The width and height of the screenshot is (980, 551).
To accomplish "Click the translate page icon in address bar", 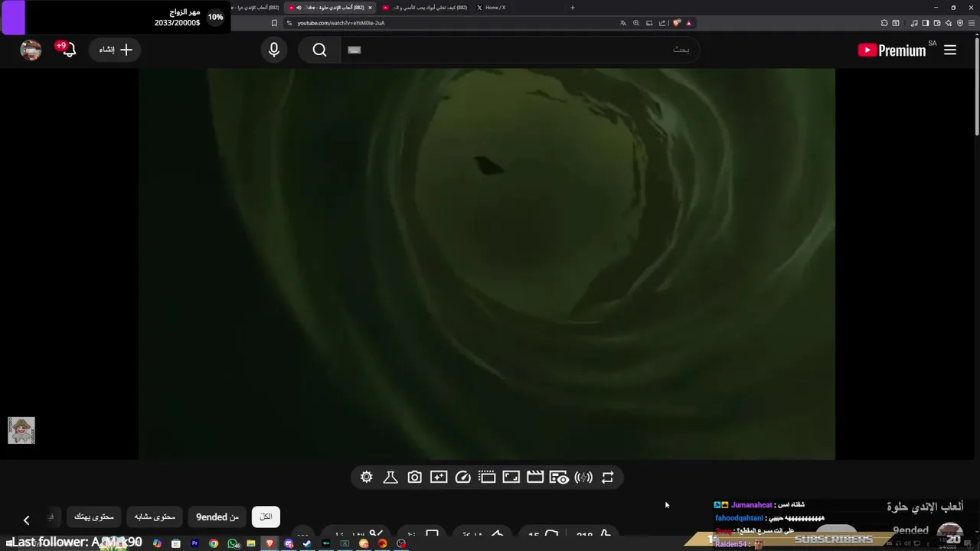I will point(622,23).
